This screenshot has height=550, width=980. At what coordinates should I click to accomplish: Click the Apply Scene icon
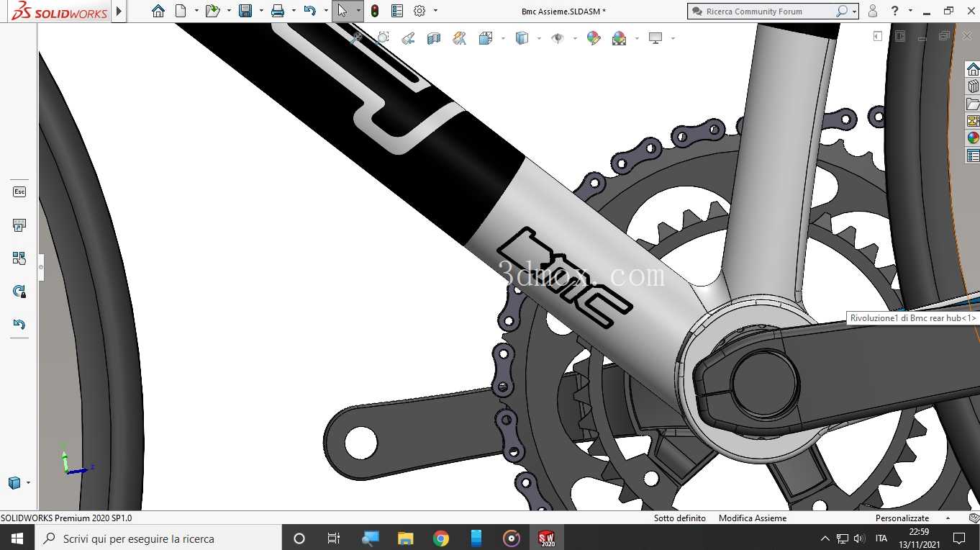(x=620, y=38)
